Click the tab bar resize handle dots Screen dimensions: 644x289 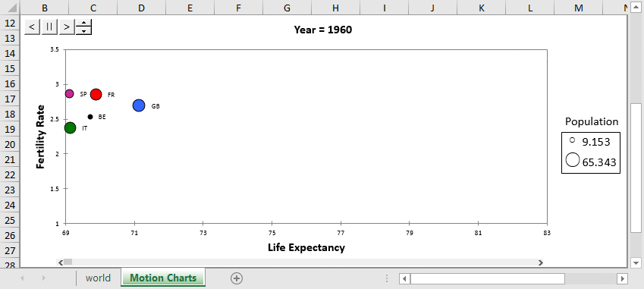(x=387, y=278)
